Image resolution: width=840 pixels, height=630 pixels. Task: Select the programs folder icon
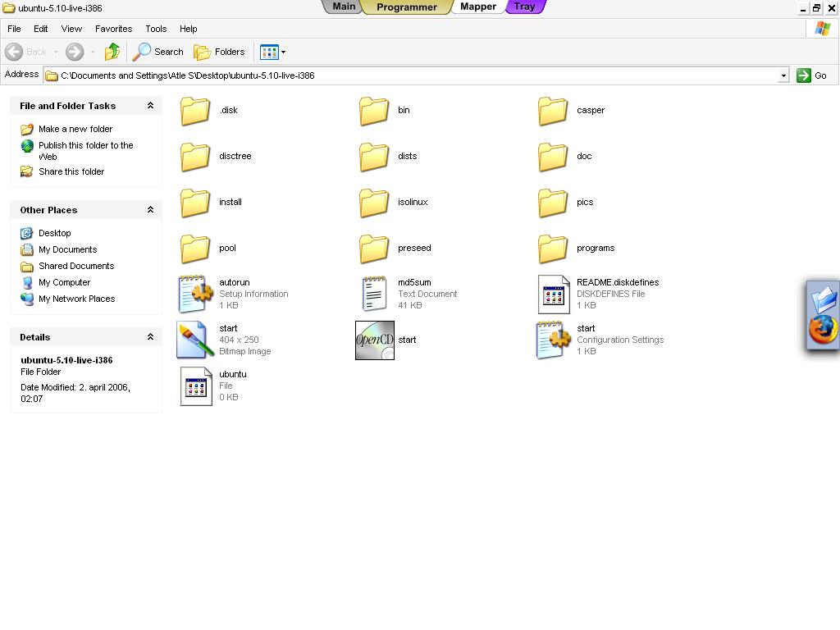[x=553, y=249]
